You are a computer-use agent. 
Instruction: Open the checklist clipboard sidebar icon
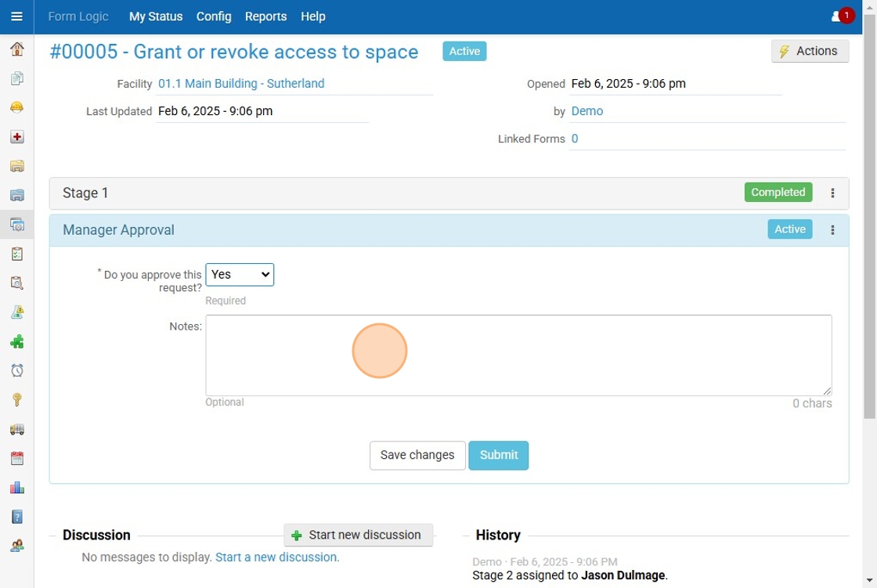[x=16, y=254]
